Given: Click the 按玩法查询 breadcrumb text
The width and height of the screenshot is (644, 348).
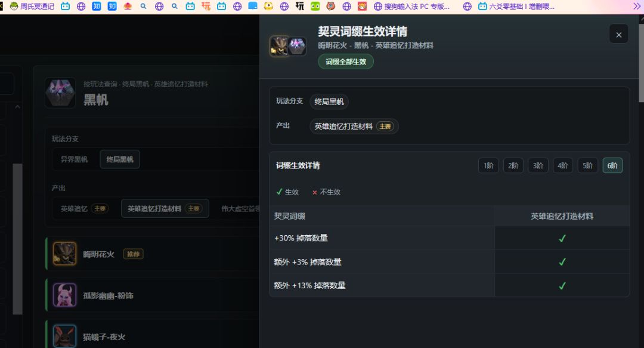Looking at the screenshot, I should (x=101, y=84).
